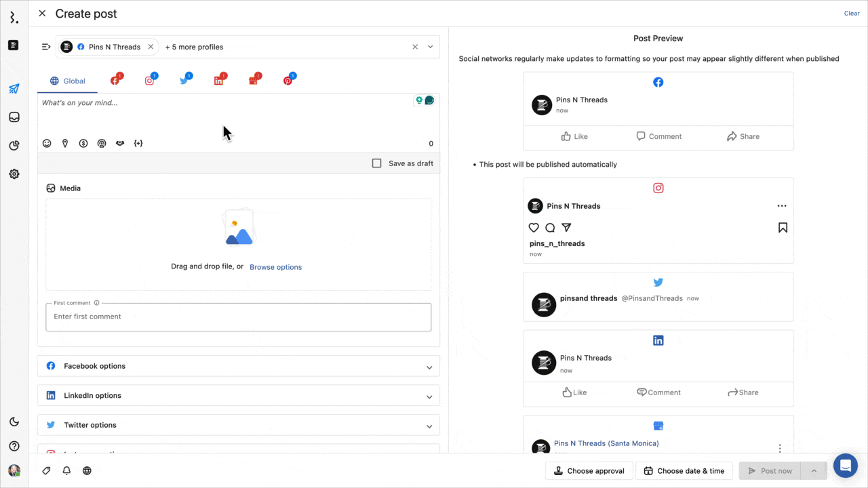This screenshot has width=868, height=488.
Task: Click Like in Facebook preview
Action: click(574, 136)
